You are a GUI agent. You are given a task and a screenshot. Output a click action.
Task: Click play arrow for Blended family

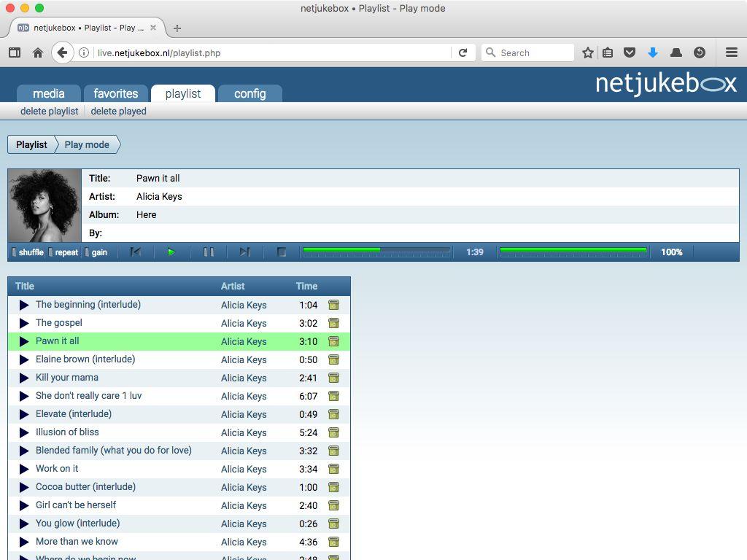pos(24,451)
